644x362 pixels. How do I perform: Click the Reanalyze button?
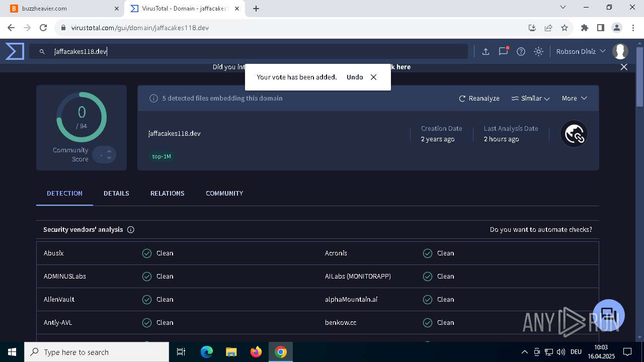(479, 99)
